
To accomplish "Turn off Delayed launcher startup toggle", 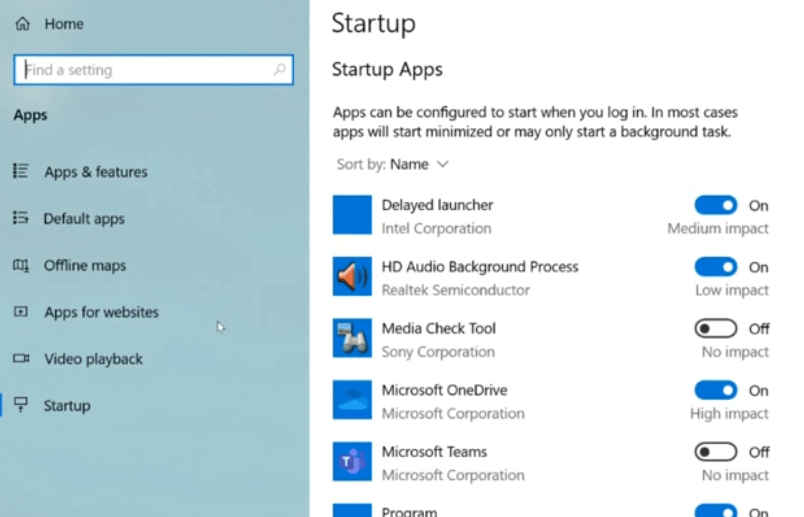I will pos(716,205).
